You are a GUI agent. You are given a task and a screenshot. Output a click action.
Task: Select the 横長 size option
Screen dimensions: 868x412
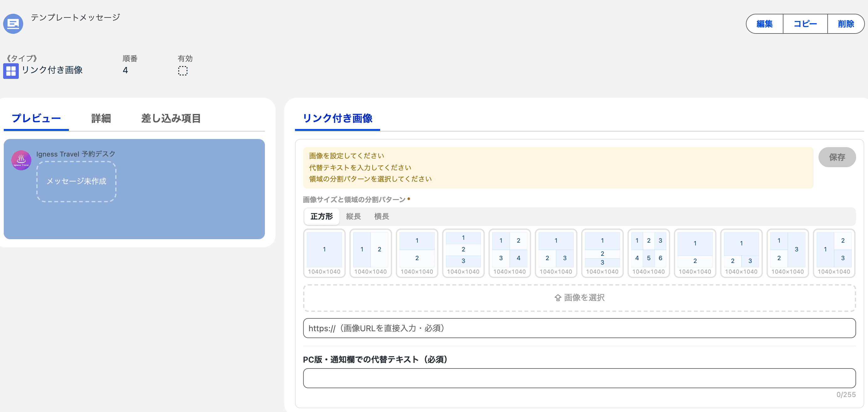[x=381, y=216]
